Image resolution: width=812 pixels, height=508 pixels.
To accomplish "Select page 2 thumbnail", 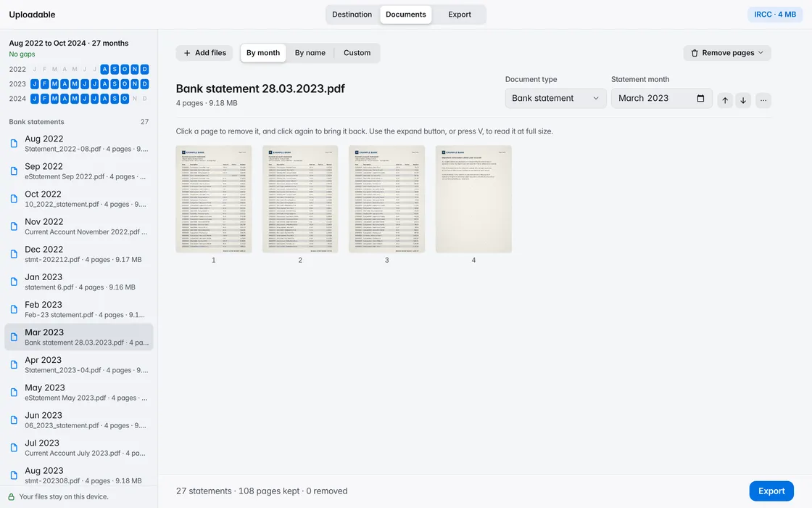I will [x=300, y=199].
